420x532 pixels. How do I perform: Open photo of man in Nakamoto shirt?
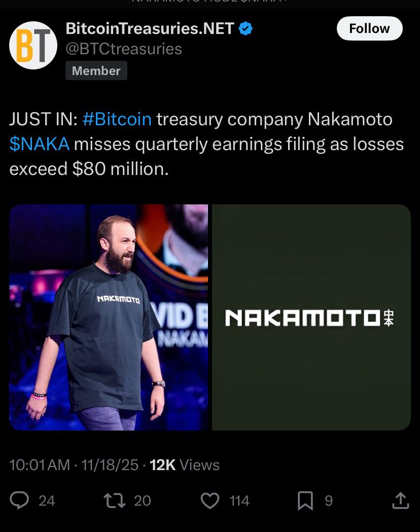[108, 317]
